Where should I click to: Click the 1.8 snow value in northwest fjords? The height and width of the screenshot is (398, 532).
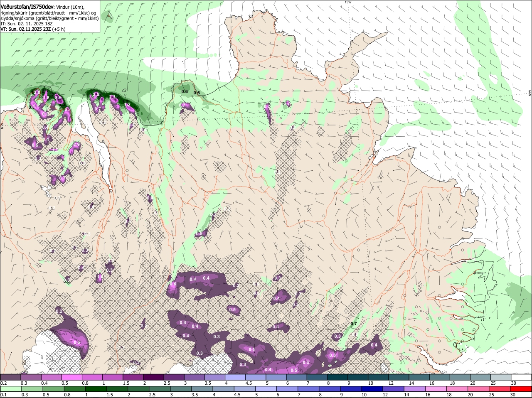(46, 98)
